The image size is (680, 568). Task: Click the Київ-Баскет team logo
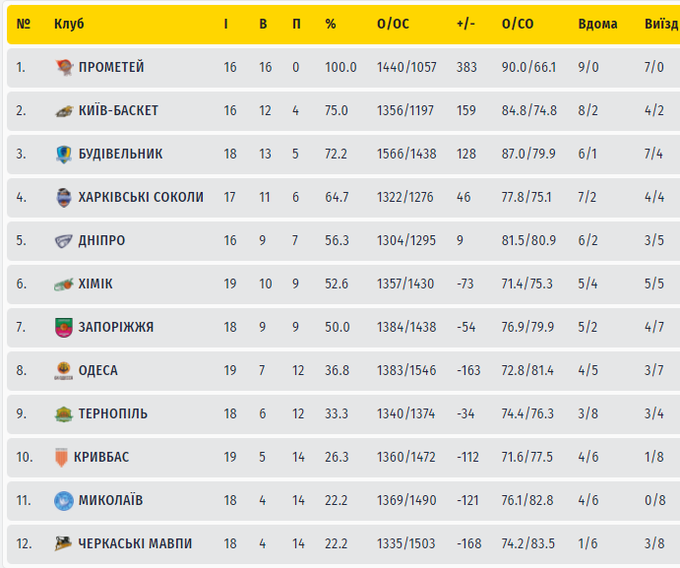click(64, 111)
